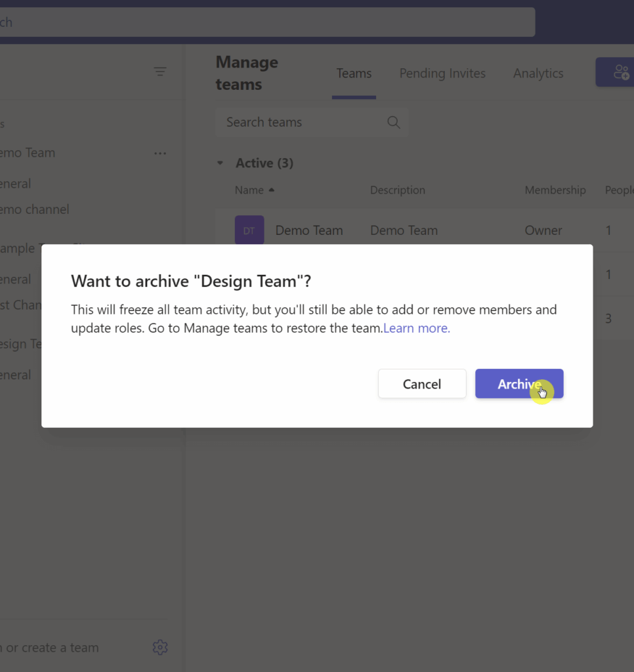Select the DT team avatar
The height and width of the screenshot is (672, 634).
[x=249, y=230]
